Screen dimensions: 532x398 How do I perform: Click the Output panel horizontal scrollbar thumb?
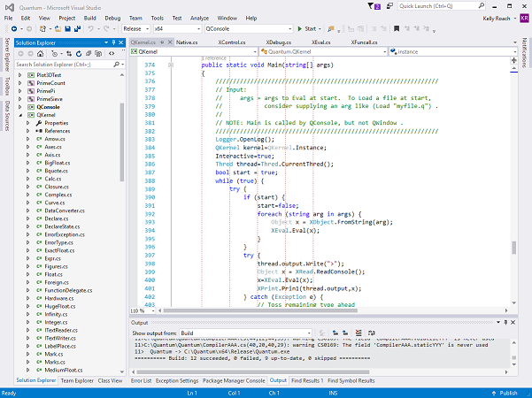point(253,371)
